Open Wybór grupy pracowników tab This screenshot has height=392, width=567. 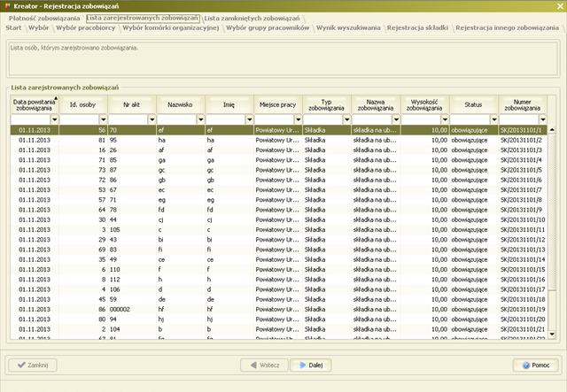point(268,27)
